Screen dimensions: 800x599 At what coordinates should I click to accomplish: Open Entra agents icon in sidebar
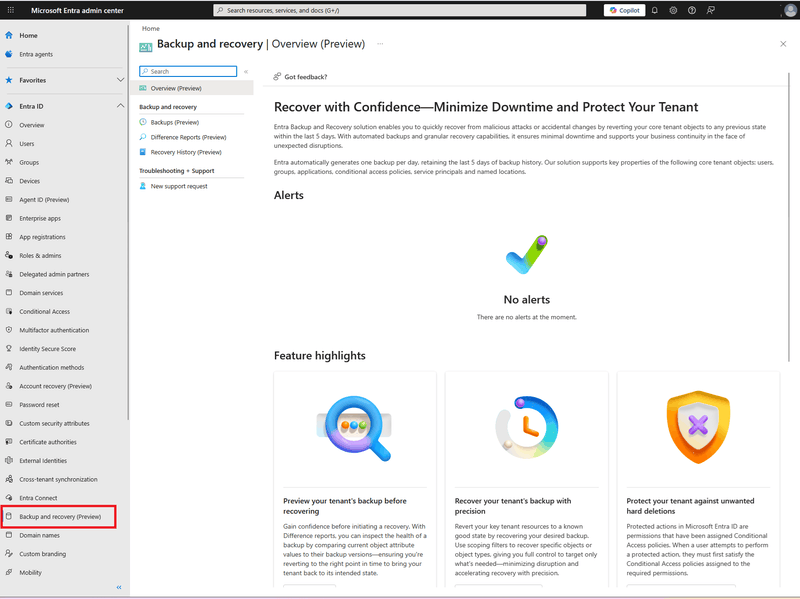(9, 54)
